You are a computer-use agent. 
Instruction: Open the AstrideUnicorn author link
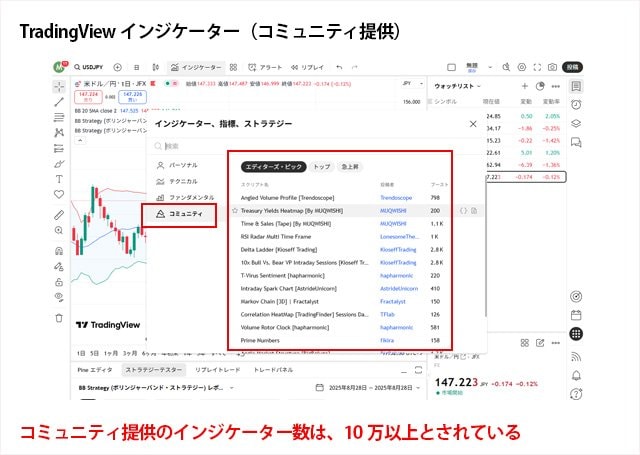(399, 289)
